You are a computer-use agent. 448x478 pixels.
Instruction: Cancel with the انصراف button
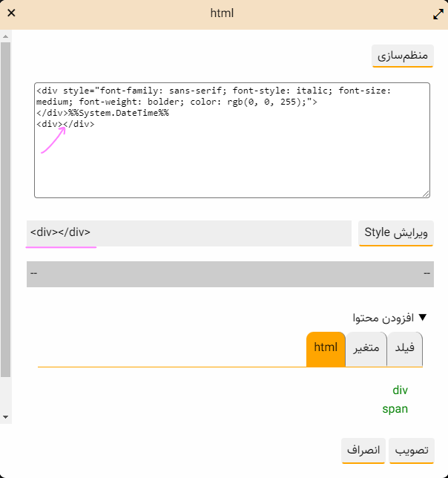coord(363,451)
